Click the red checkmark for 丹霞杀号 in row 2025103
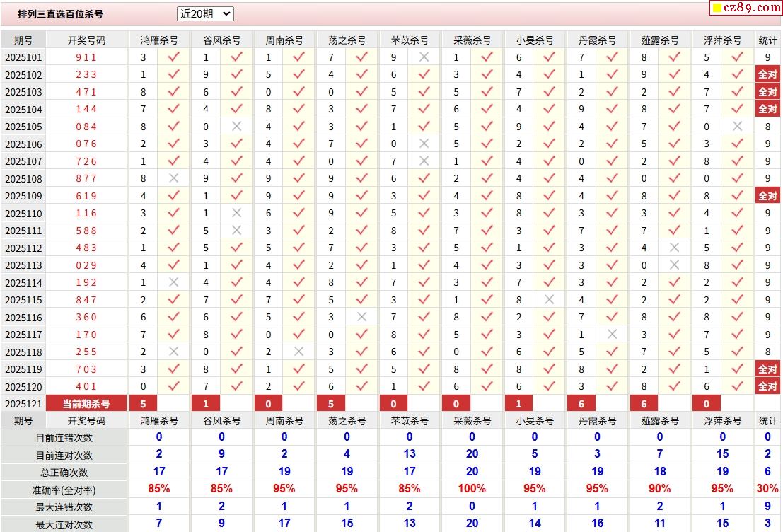 [613, 92]
